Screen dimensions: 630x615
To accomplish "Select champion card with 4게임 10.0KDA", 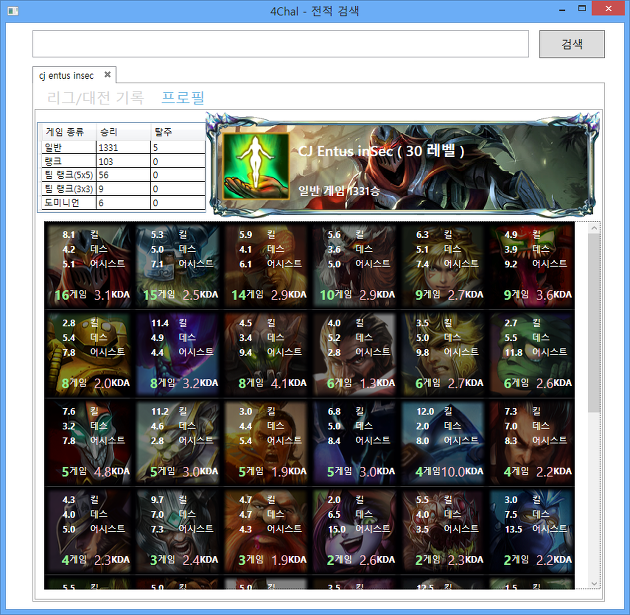I will tap(442, 443).
